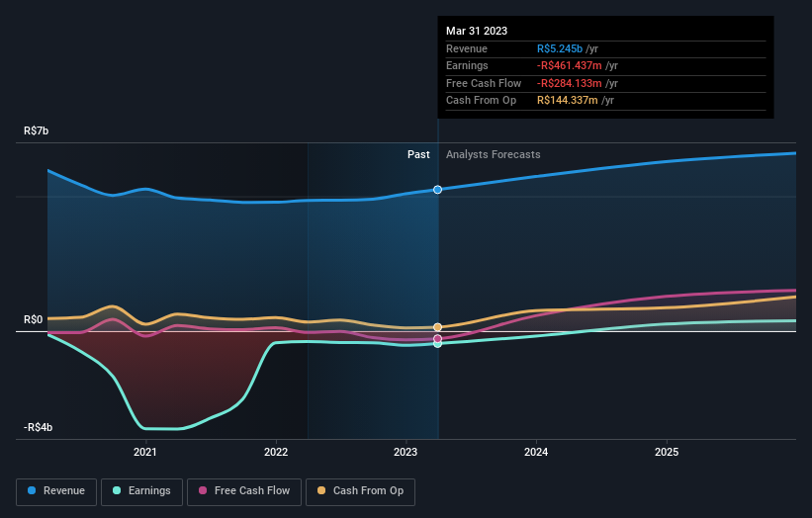Click the pink Free Cash Flow data point

pos(437,339)
